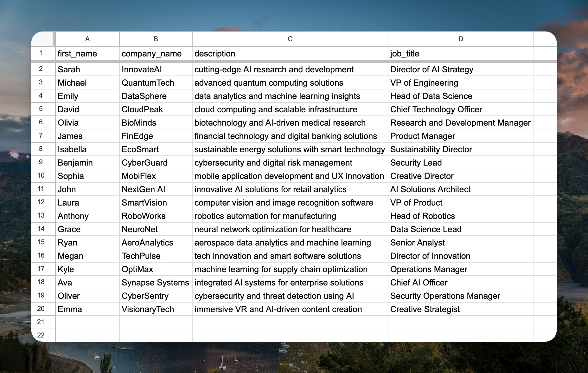The height and width of the screenshot is (373, 588).
Task: Select the cell containing James
Action: (87, 136)
